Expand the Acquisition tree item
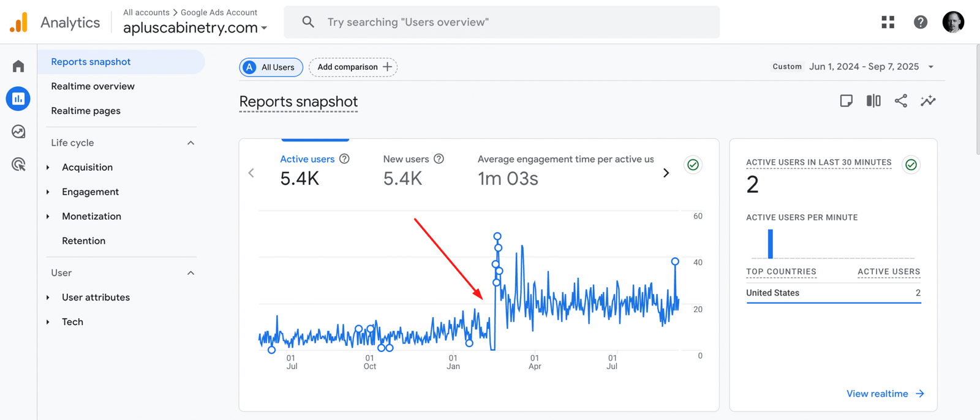The image size is (980, 420). (48, 167)
